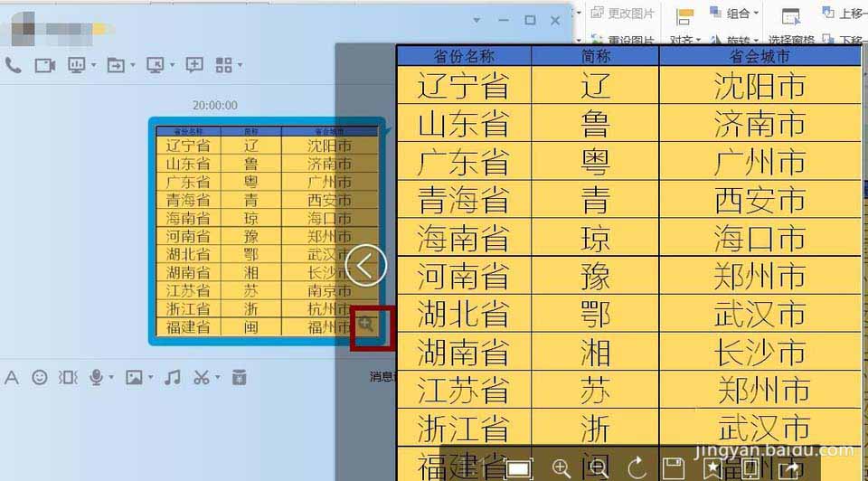The width and height of the screenshot is (868, 481).
Task: Start a video call with the camera icon
Action: [44, 65]
